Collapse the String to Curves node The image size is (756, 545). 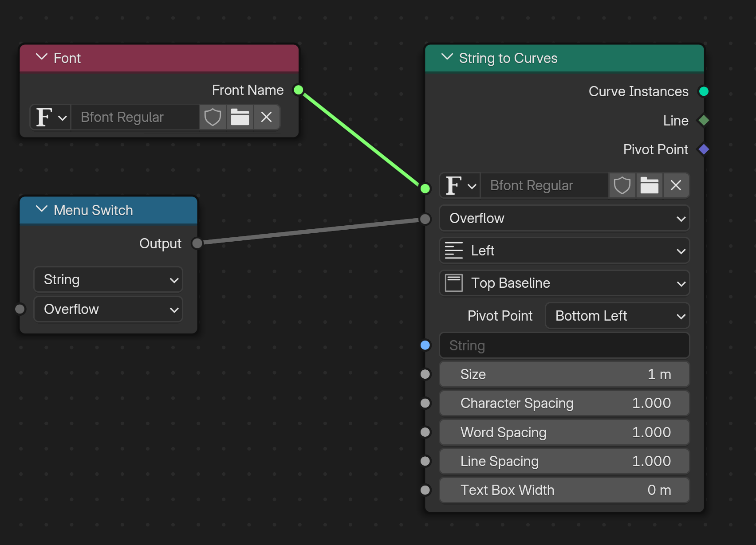tap(447, 57)
